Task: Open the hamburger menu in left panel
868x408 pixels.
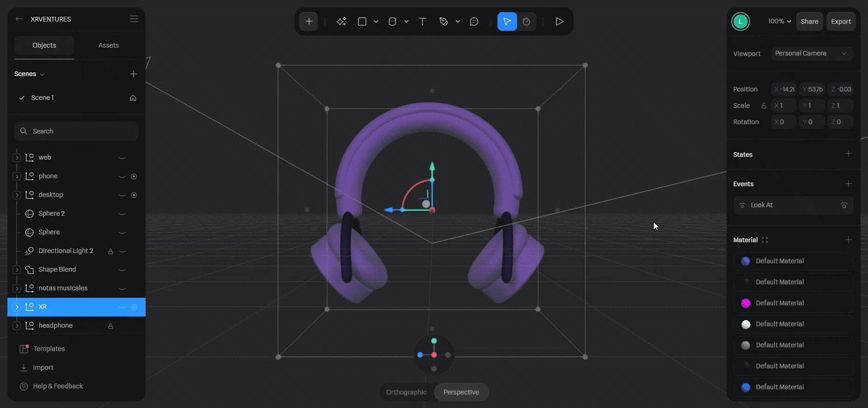Action: (134, 19)
